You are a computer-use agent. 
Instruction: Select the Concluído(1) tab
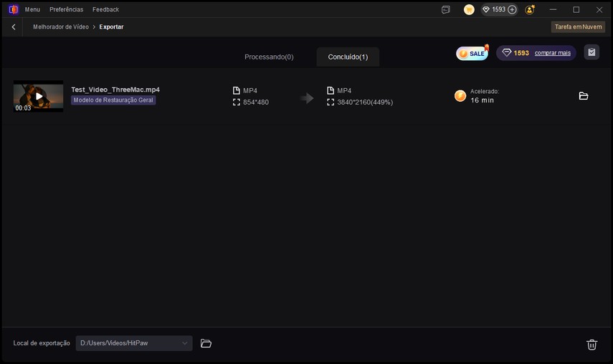pyautogui.click(x=348, y=57)
